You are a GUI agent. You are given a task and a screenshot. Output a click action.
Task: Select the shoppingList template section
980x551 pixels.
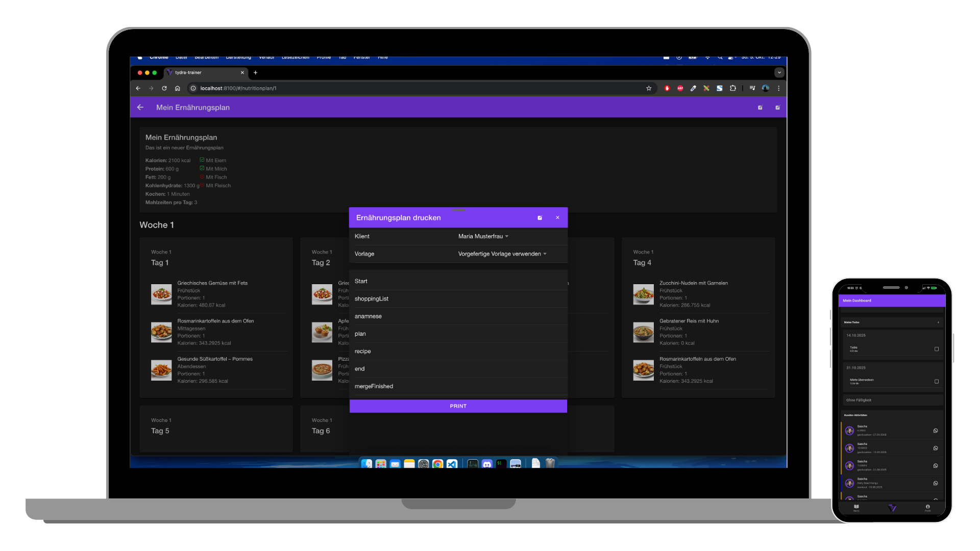click(x=372, y=298)
